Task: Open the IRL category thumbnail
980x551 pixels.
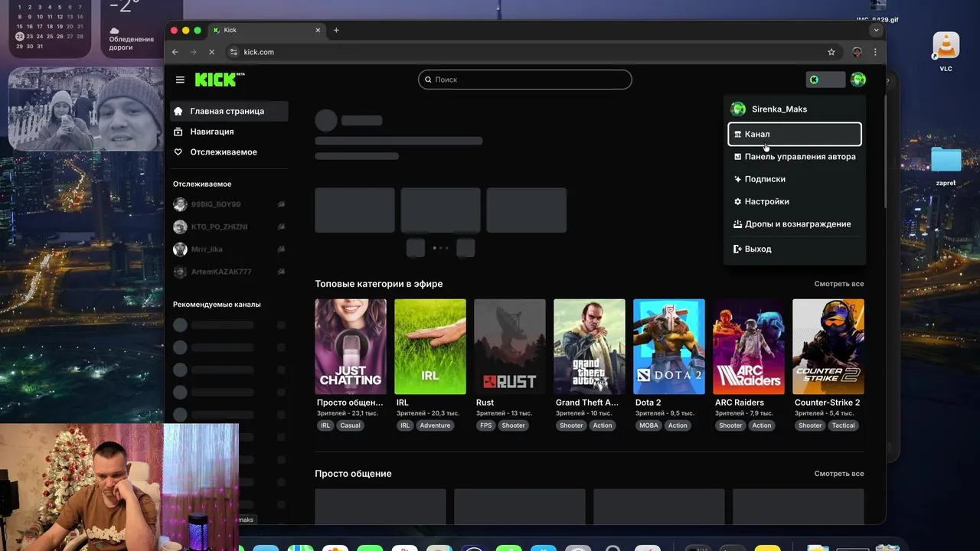Action: pyautogui.click(x=430, y=347)
